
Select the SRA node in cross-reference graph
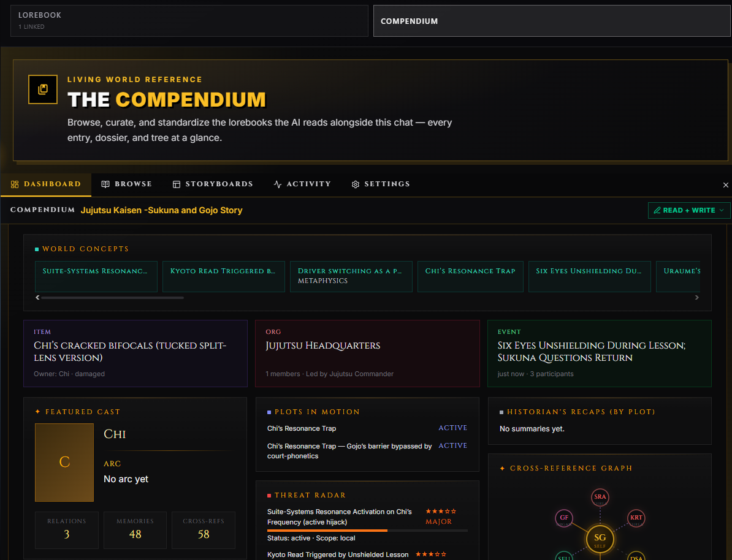point(600,497)
